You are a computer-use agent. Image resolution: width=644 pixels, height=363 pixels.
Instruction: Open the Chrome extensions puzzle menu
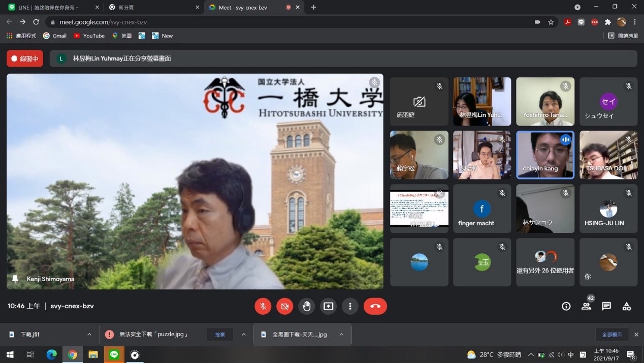point(608,22)
